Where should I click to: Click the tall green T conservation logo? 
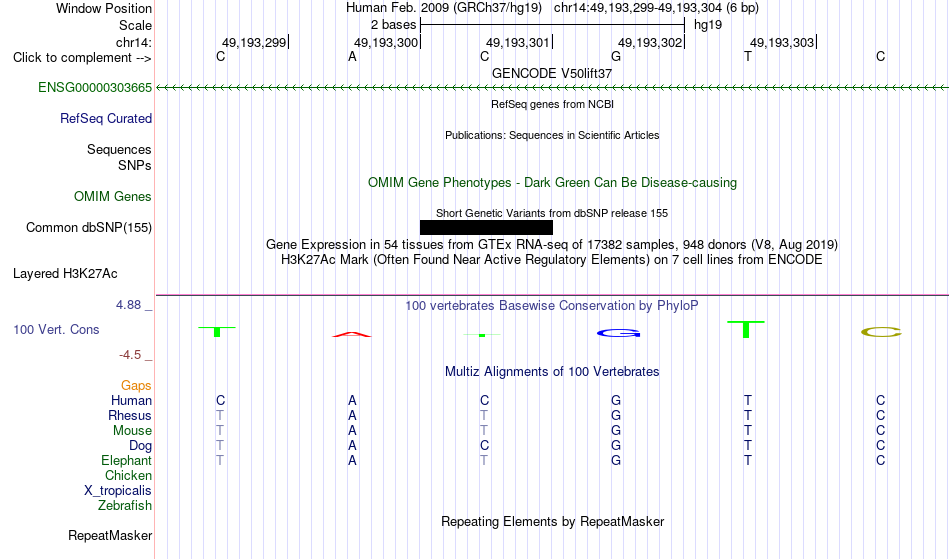[x=746, y=329]
